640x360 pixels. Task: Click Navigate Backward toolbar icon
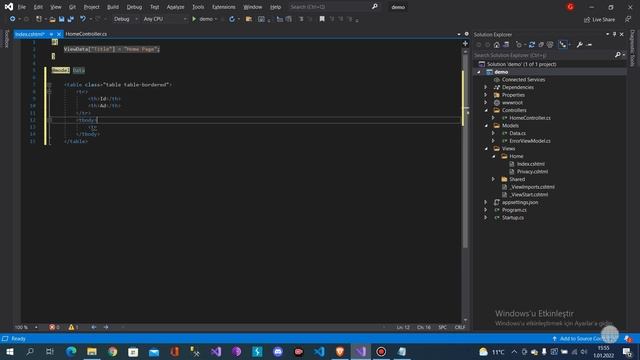click(x=13, y=19)
